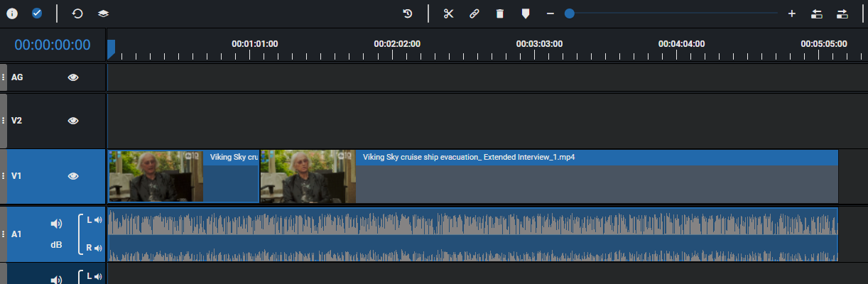Click the timeline zoom slider handle
The image size is (868, 284).
pos(569,13)
